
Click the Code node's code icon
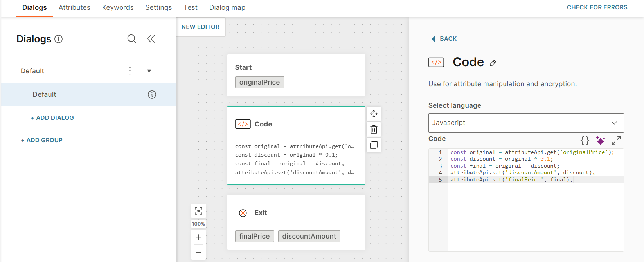[x=243, y=124]
